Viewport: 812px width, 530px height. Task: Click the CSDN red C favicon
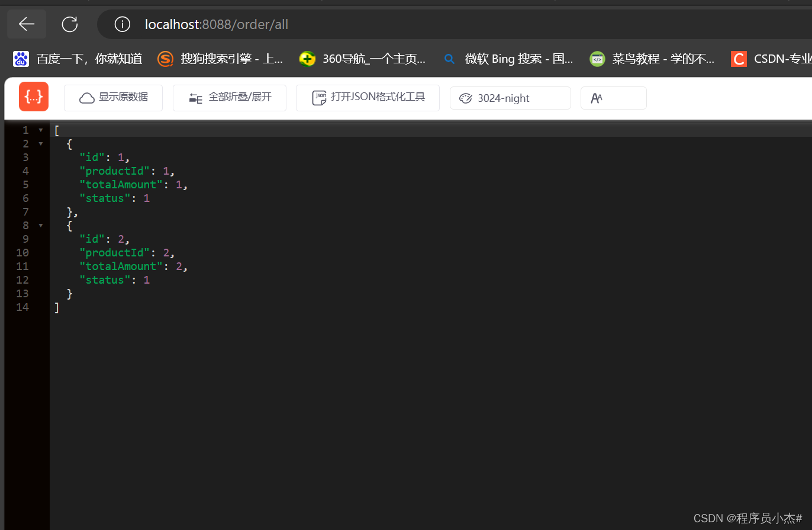739,59
